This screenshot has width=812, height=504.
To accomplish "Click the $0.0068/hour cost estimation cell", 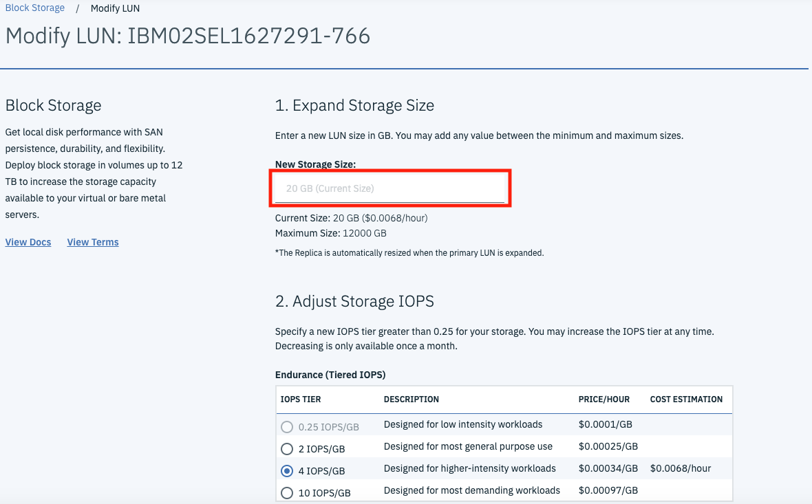I will click(681, 468).
